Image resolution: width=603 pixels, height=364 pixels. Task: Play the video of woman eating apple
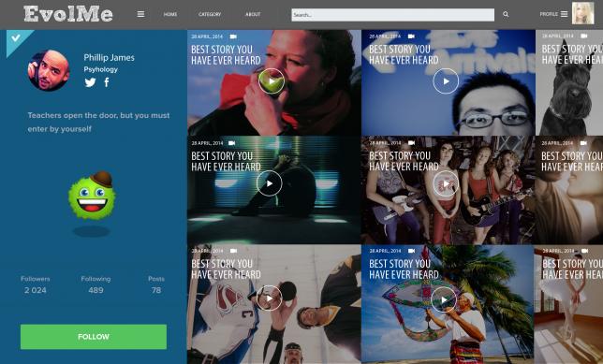(272, 81)
